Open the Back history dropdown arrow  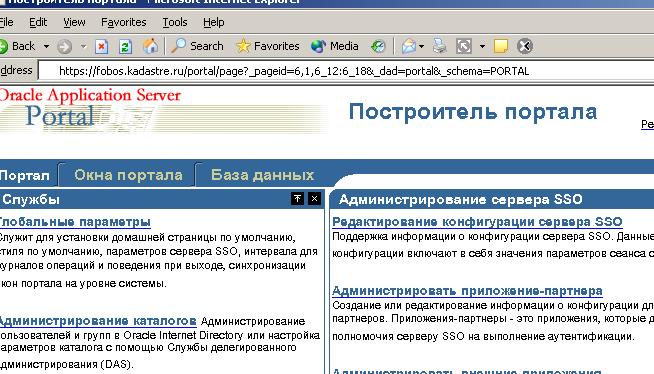[46, 46]
